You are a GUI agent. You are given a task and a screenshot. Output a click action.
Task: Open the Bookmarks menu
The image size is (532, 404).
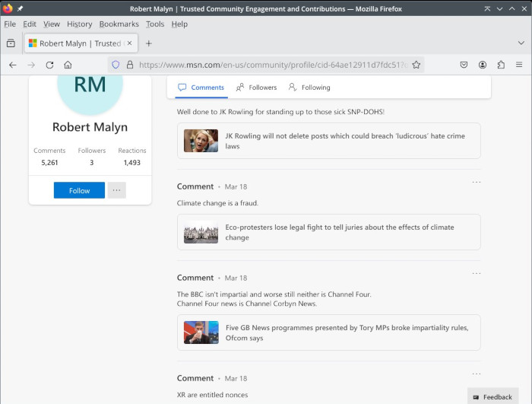(x=119, y=24)
